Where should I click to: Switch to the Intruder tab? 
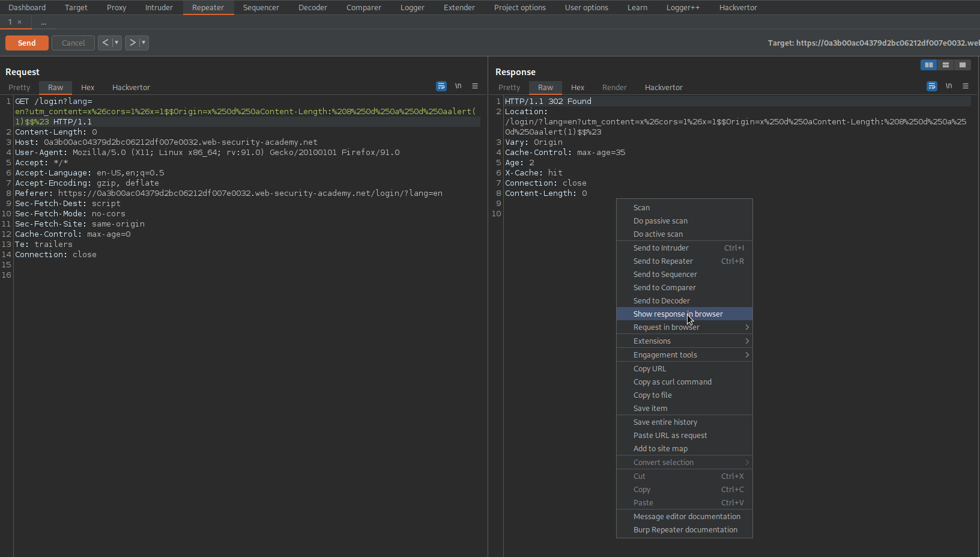(x=159, y=8)
